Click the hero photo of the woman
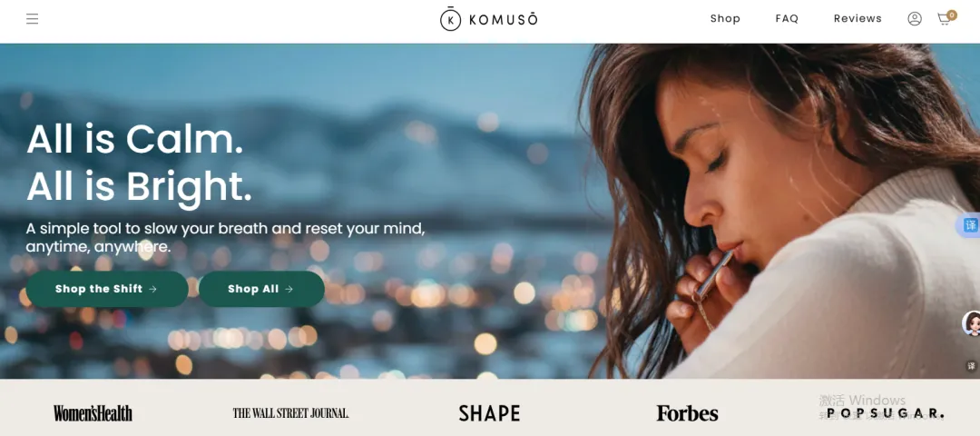The image size is (980, 436). coord(781,212)
